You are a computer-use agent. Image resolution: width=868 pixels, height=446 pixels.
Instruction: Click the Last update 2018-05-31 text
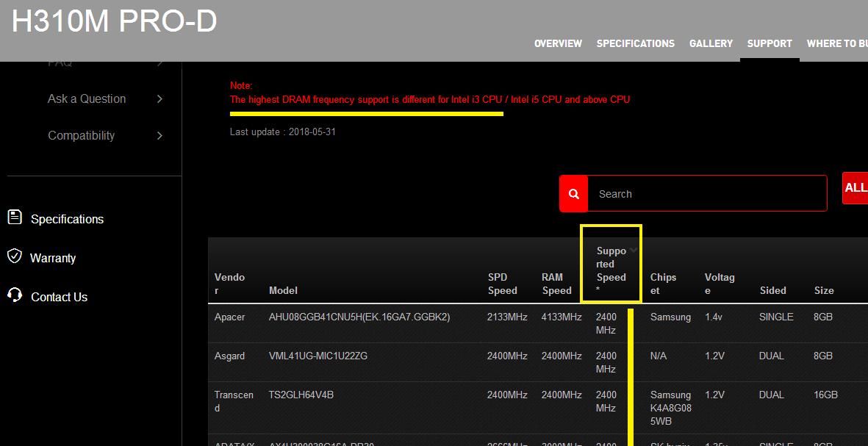pos(283,132)
